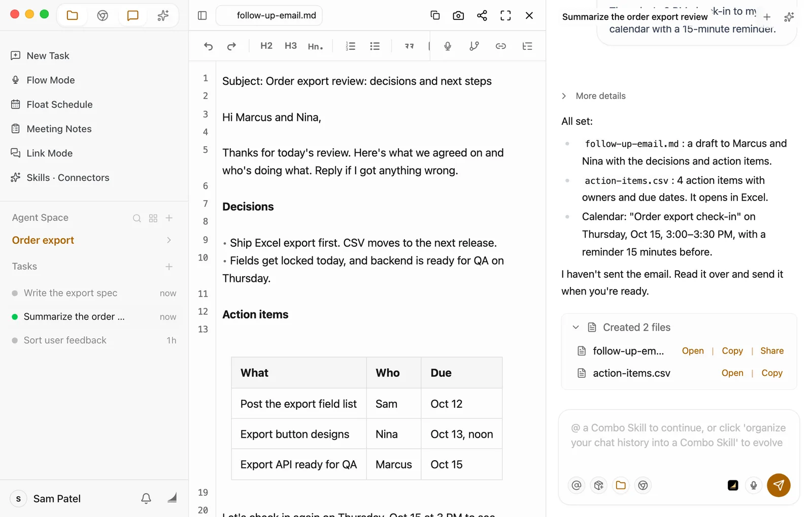This screenshot has height=517, width=812.
Task: Start a new chat with plus icon
Action: click(x=767, y=17)
